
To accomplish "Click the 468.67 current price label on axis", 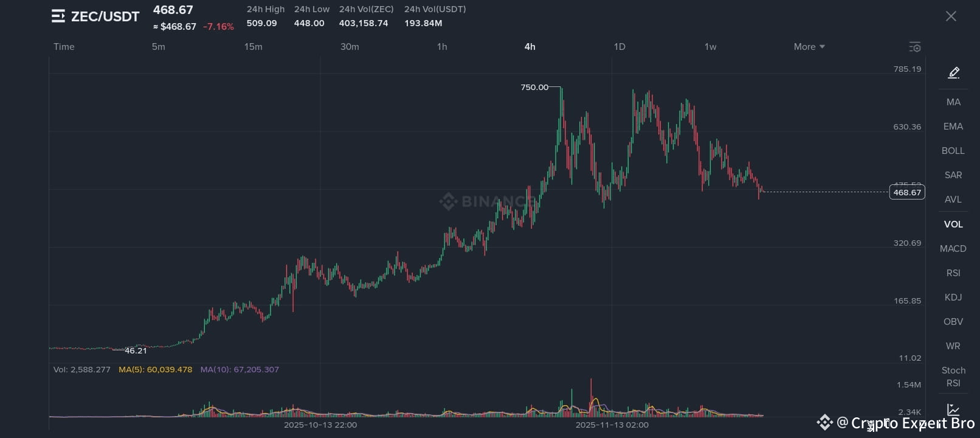I will [x=907, y=192].
